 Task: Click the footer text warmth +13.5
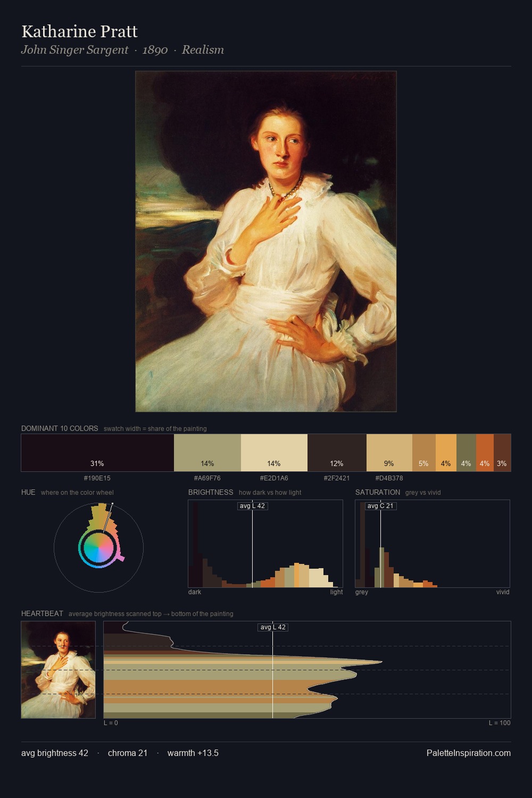[193, 753]
